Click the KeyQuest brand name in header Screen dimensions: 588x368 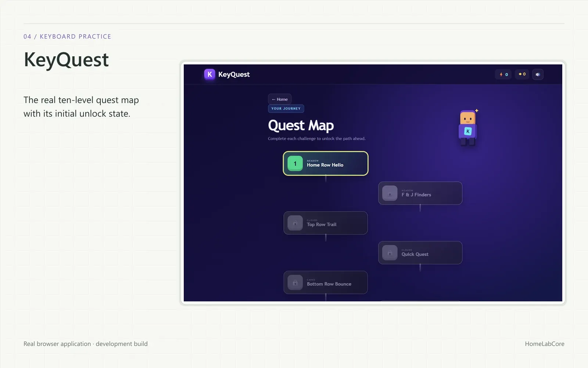pos(234,74)
